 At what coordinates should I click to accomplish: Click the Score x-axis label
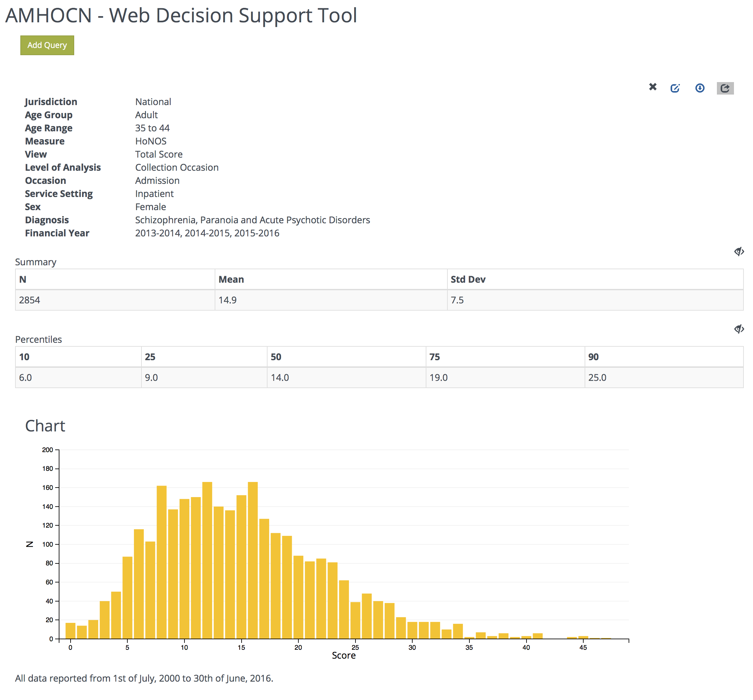point(344,656)
